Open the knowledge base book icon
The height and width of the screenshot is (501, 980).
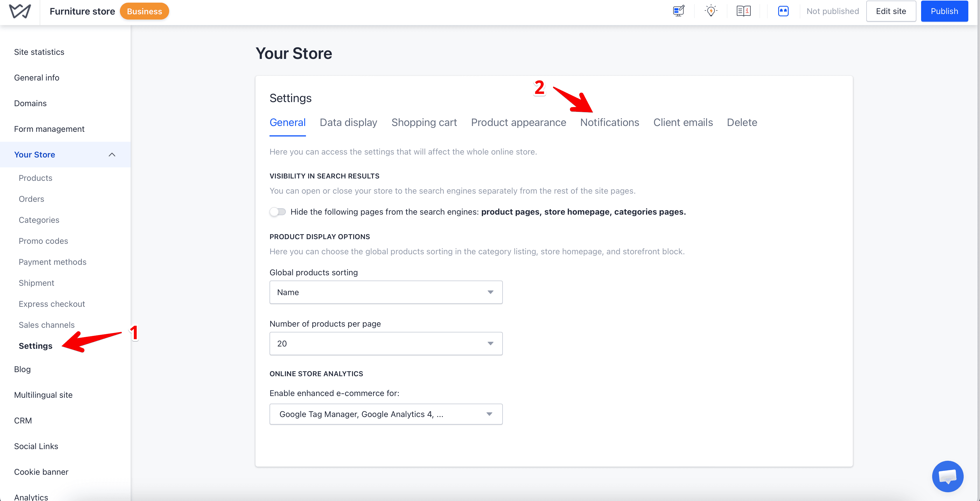[743, 11]
